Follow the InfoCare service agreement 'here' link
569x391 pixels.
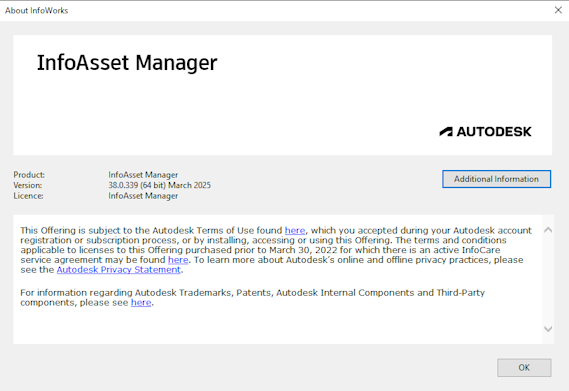(178, 260)
